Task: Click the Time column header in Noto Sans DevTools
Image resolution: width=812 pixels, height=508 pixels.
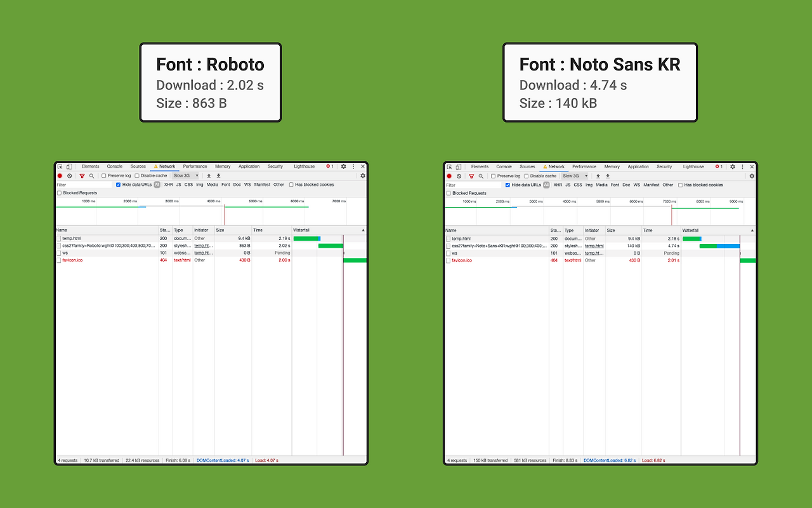Action: [660, 230]
